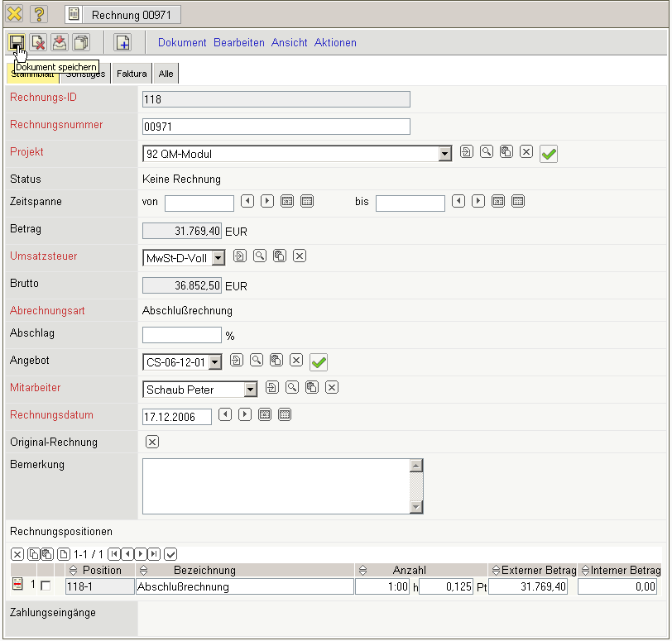Click the search magnifier icon beside Mitarbeiter

click(x=291, y=387)
